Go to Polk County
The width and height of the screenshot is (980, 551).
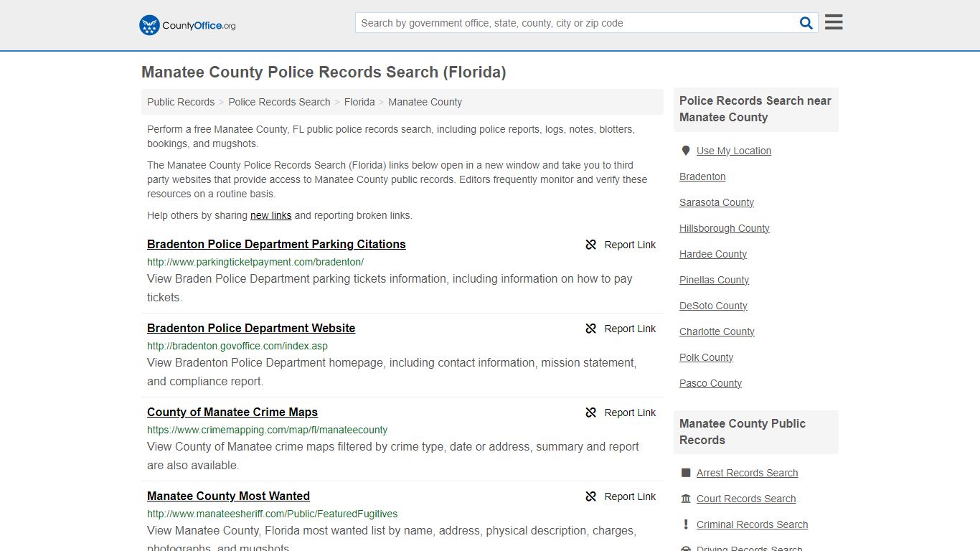tap(706, 357)
